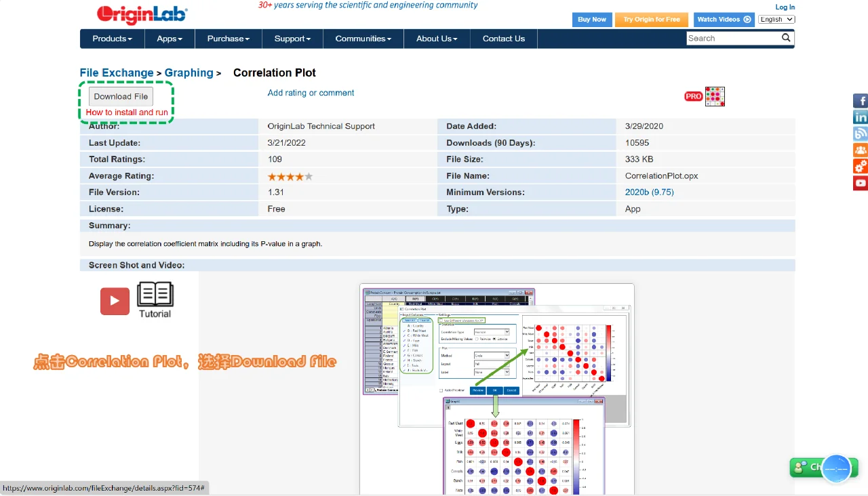Click the Correlation Plot page title
The image size is (868, 496).
pyautogui.click(x=275, y=73)
